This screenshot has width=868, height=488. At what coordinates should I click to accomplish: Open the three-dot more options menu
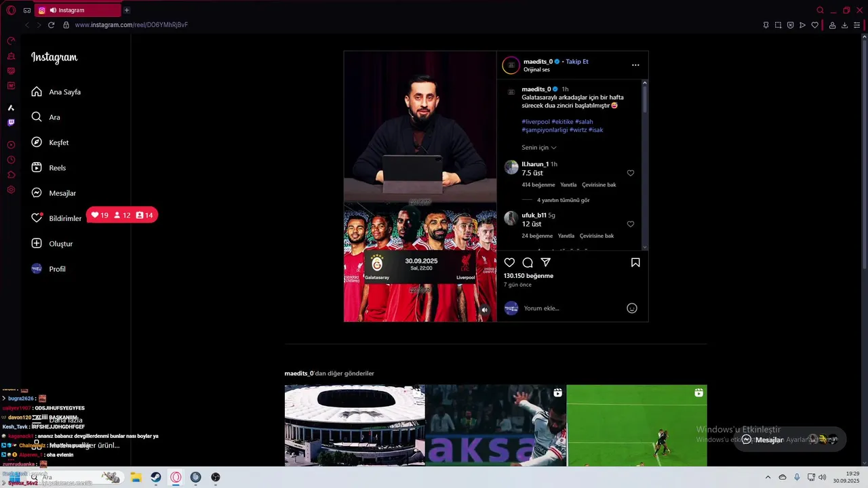[x=635, y=65]
